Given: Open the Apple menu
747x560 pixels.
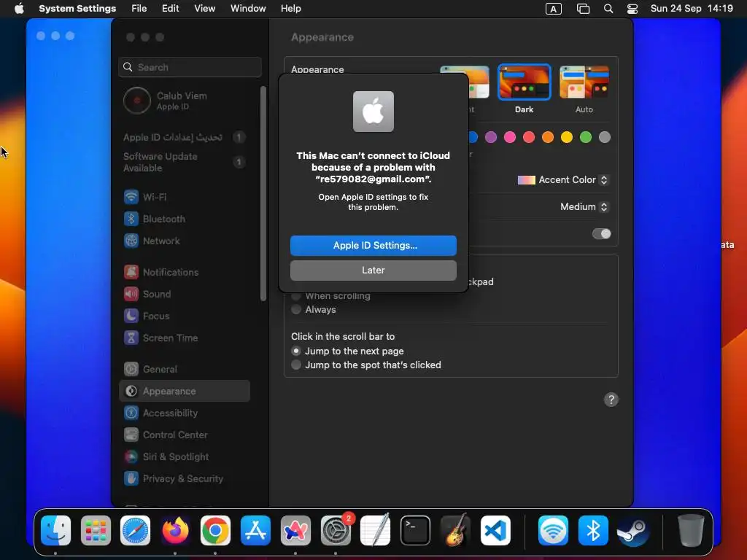Looking at the screenshot, I should pos(19,9).
